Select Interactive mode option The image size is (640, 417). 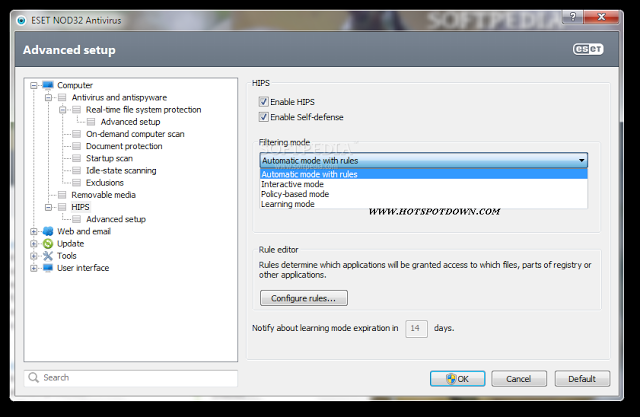(424, 184)
